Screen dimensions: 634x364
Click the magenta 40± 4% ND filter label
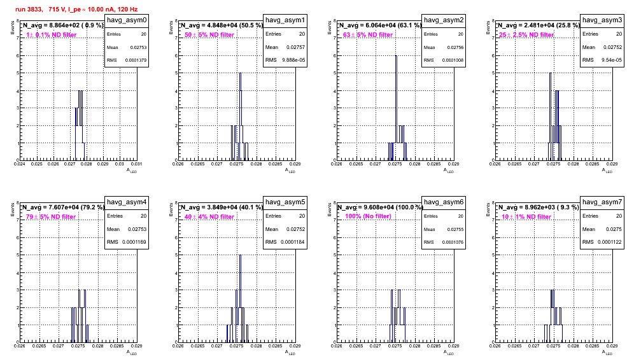(x=209, y=217)
